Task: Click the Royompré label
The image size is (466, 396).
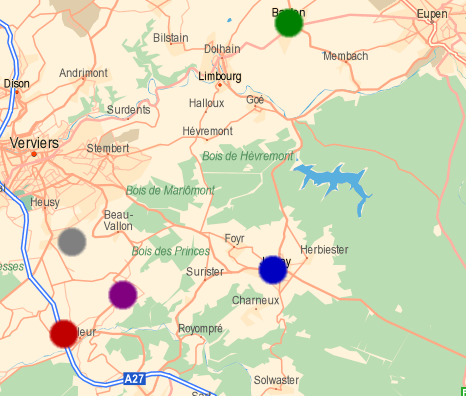Action: [x=200, y=329]
